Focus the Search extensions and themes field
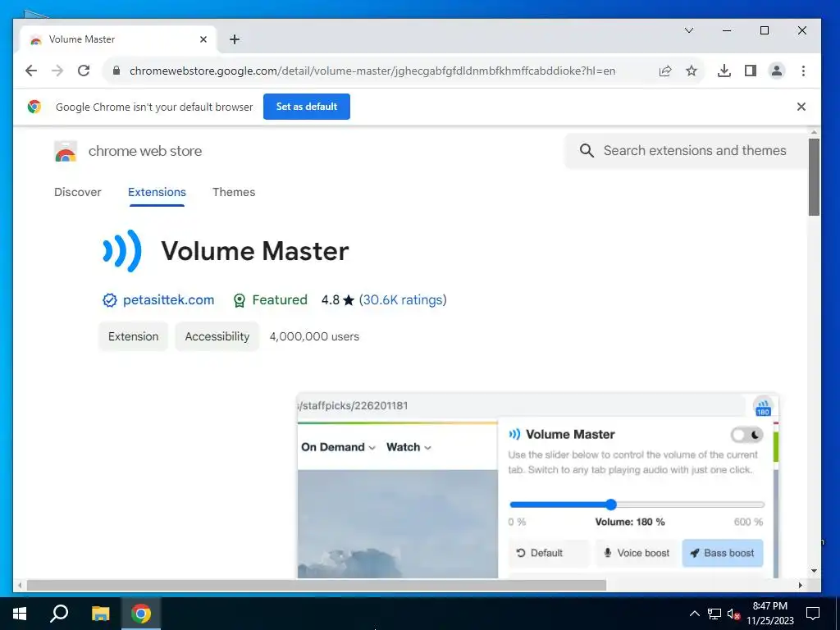 tap(694, 151)
